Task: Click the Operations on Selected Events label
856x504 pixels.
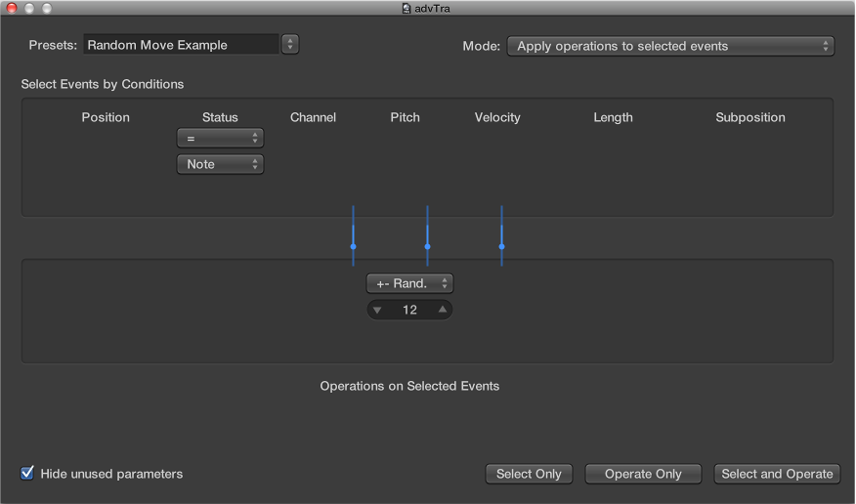Action: pos(409,386)
